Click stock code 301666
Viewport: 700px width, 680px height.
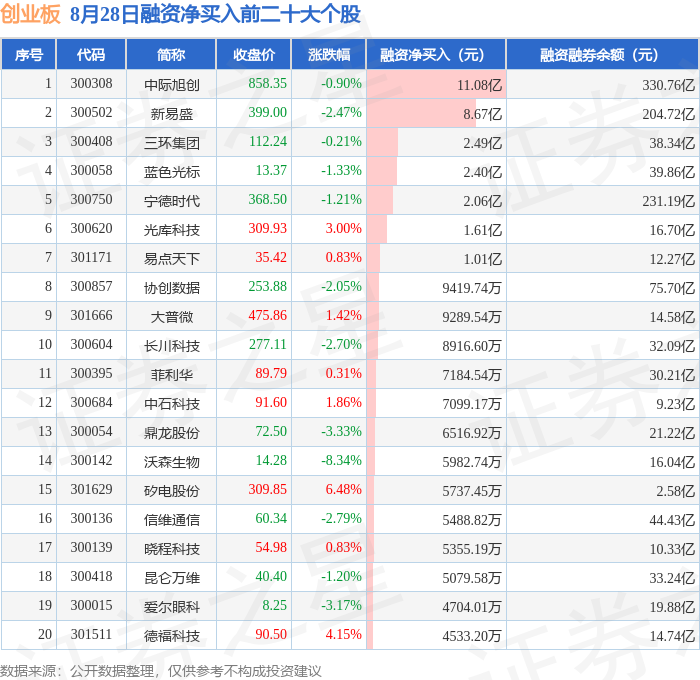pyautogui.click(x=91, y=316)
